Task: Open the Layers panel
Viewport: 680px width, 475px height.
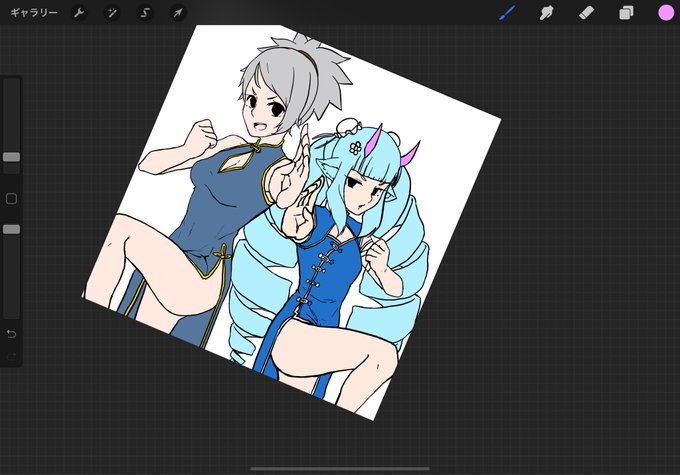Action: pos(626,13)
